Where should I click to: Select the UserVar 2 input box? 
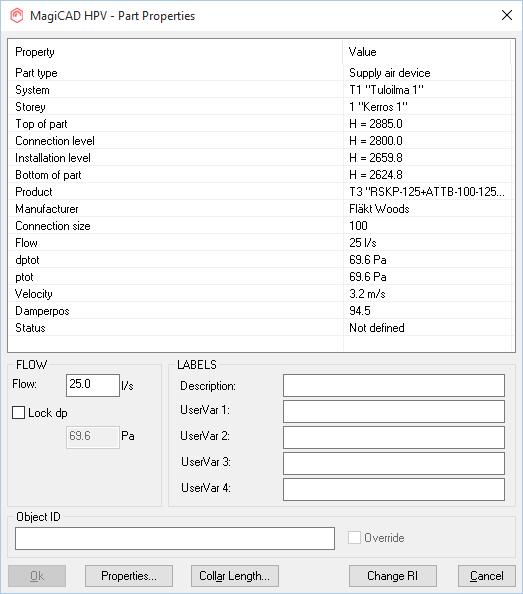tap(394, 437)
